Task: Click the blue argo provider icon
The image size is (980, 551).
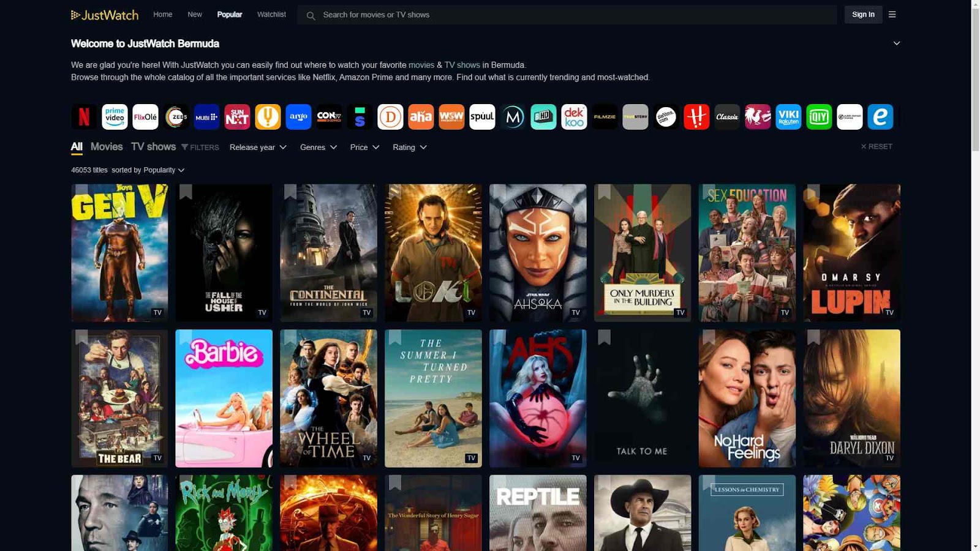Action: [298, 117]
